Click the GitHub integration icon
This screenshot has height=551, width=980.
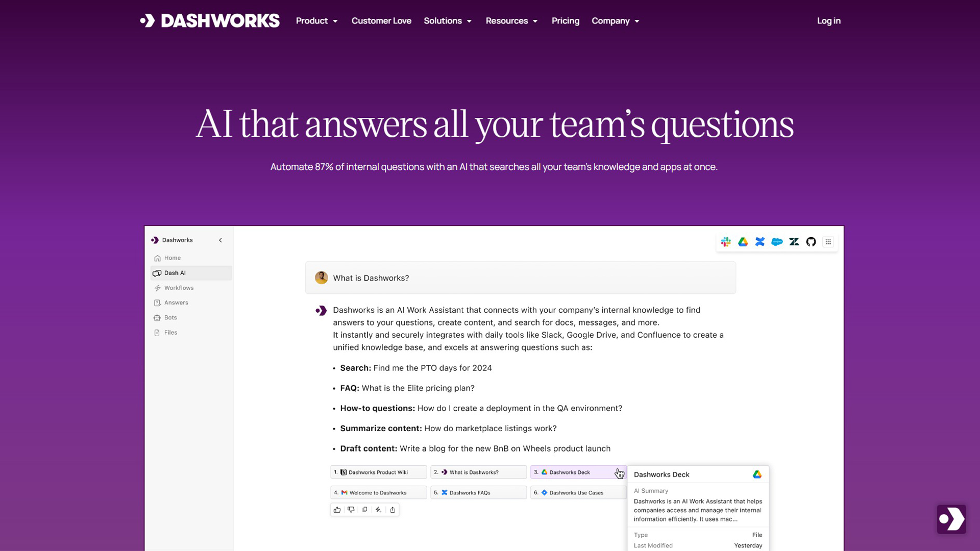click(x=811, y=242)
